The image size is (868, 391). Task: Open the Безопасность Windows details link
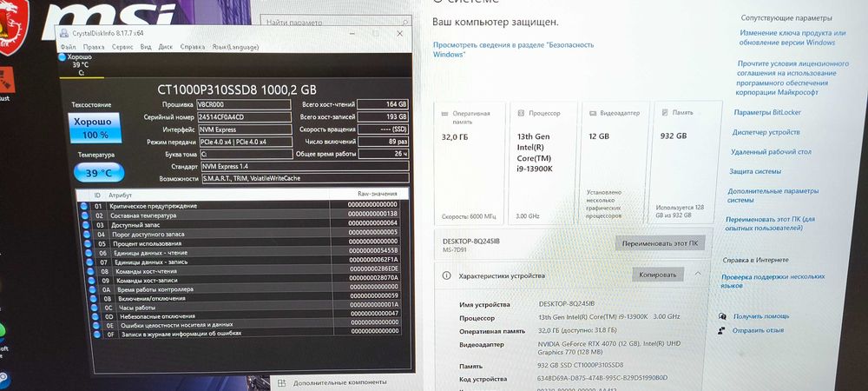513,50
